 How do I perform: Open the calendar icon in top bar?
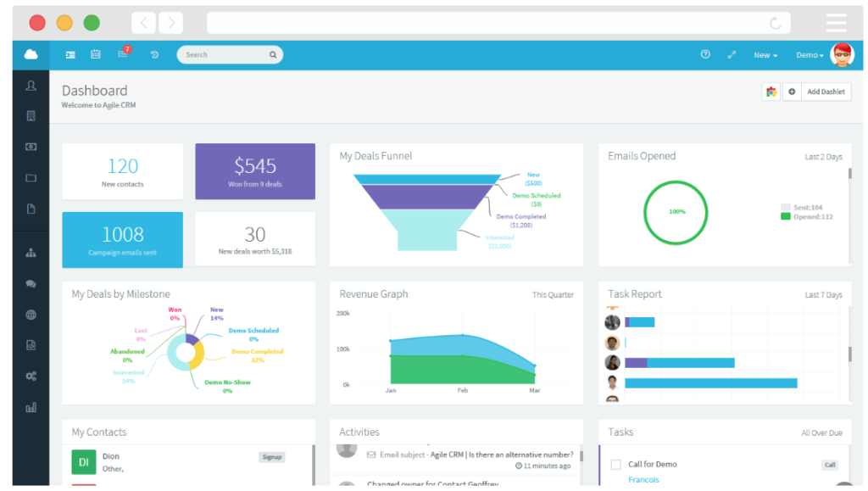click(x=96, y=54)
